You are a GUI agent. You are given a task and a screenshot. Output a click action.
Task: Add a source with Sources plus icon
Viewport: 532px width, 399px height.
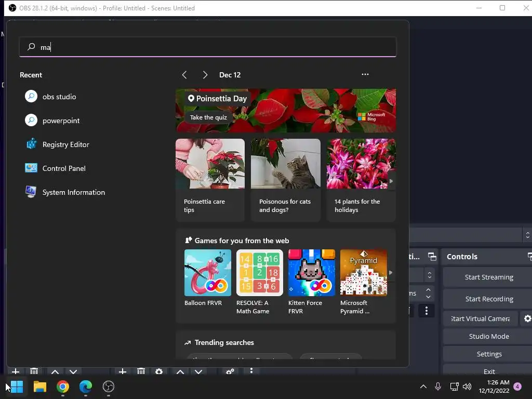(123, 371)
